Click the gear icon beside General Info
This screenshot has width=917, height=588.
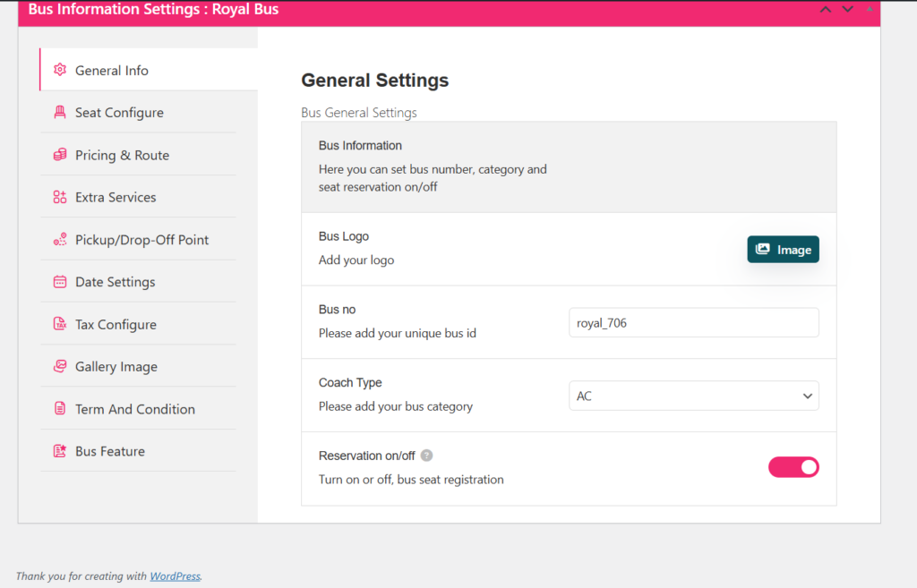pyautogui.click(x=60, y=68)
